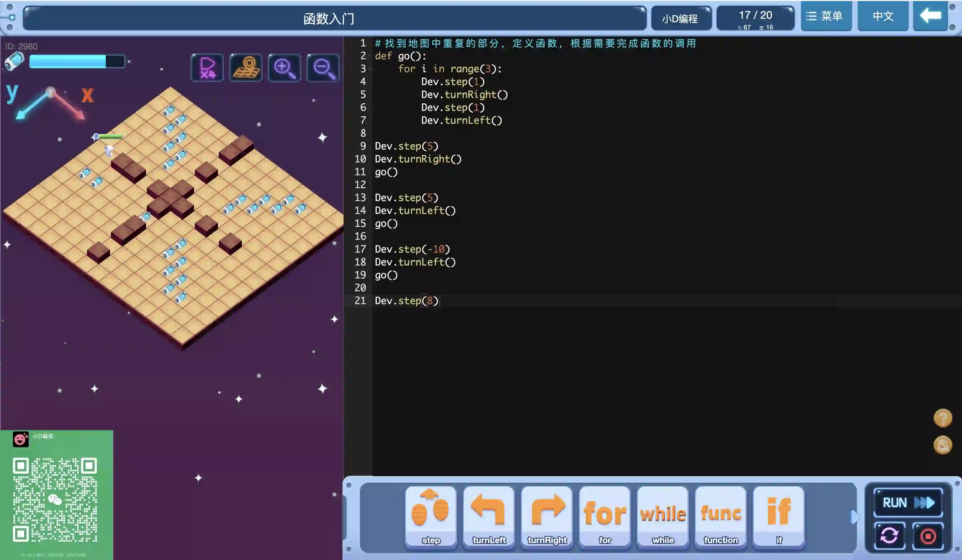Go back with the arrow button
The height and width of the screenshot is (560, 962).
tap(930, 16)
